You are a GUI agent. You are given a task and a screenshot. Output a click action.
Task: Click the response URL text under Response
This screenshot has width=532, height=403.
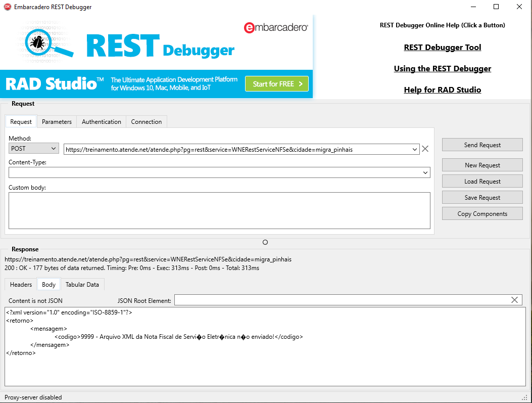tap(148, 259)
